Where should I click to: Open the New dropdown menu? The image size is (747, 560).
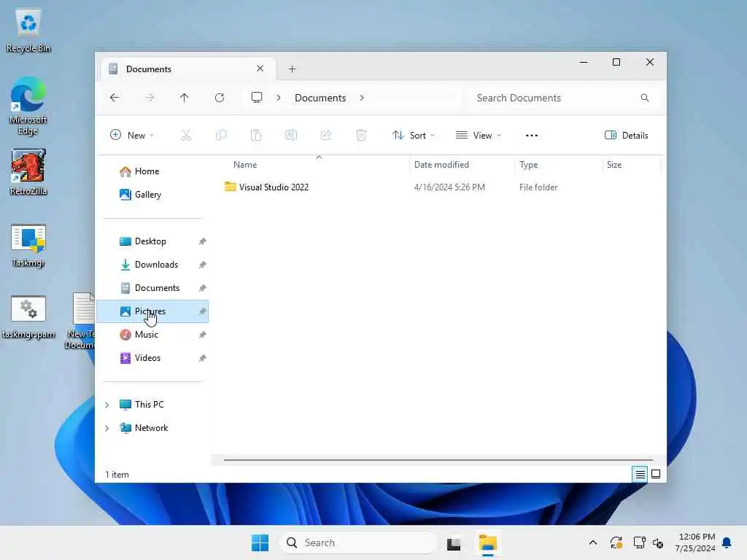(132, 135)
